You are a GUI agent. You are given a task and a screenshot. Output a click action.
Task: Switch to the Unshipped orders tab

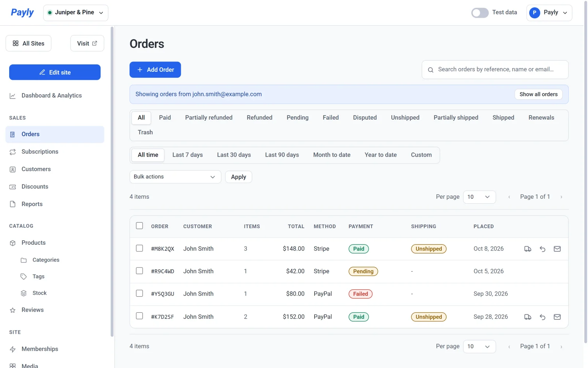click(405, 118)
